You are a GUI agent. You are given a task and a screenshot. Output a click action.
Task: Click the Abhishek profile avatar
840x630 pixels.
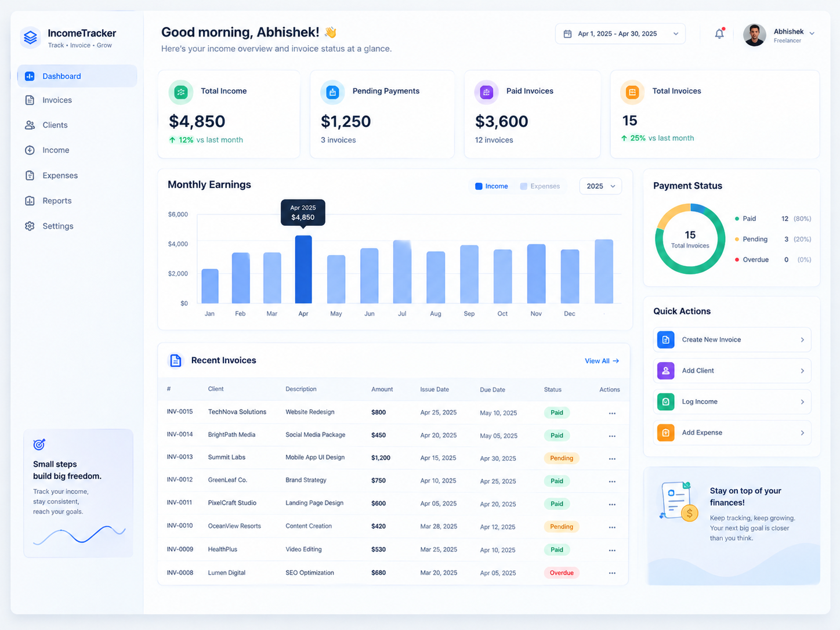pyautogui.click(x=754, y=35)
